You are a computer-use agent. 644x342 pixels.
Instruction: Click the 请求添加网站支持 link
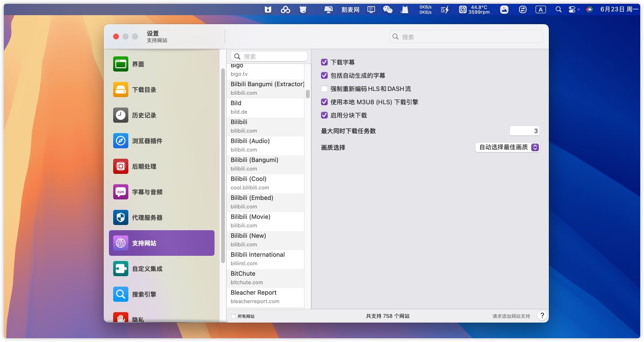point(511,316)
